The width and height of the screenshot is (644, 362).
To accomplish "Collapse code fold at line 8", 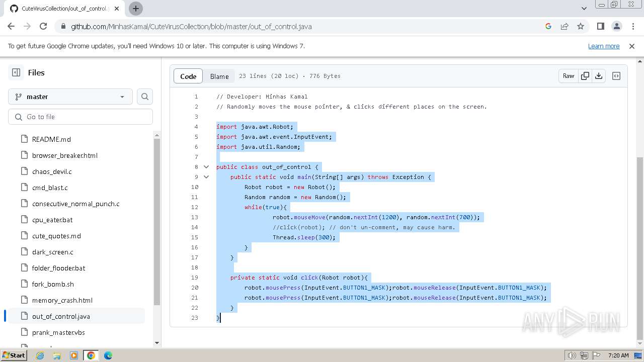I will (x=206, y=167).
